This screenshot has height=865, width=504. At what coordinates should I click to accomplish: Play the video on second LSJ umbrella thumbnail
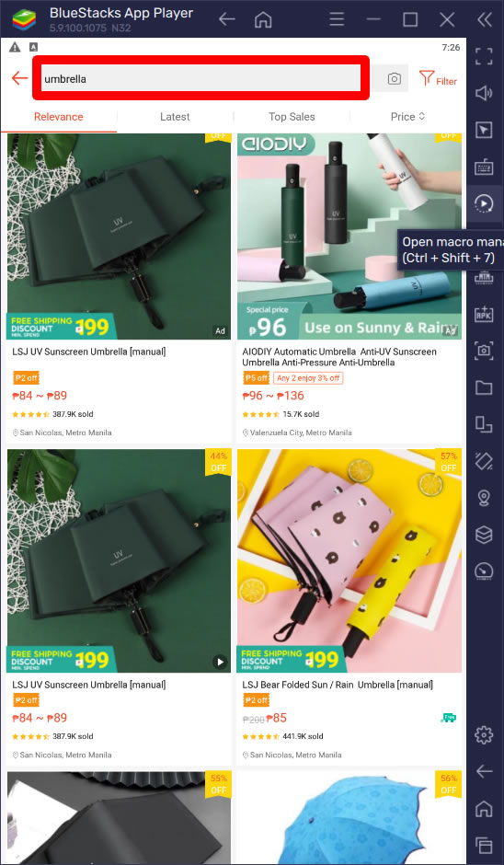pyautogui.click(x=220, y=662)
